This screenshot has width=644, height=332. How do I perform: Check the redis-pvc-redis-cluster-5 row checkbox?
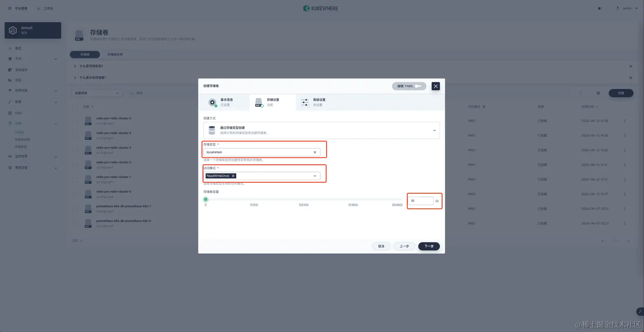[x=75, y=121]
